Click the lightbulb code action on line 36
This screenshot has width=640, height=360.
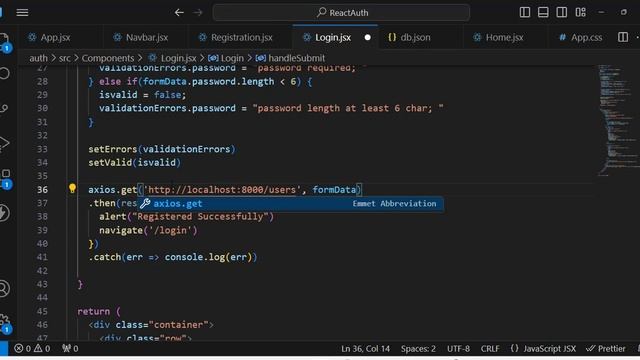(72, 188)
